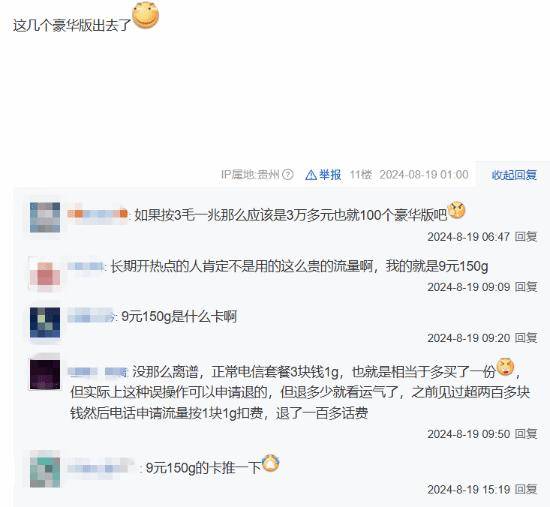Open the red cross avatar of second commenter
This screenshot has width=550, height=507.
tap(45, 274)
